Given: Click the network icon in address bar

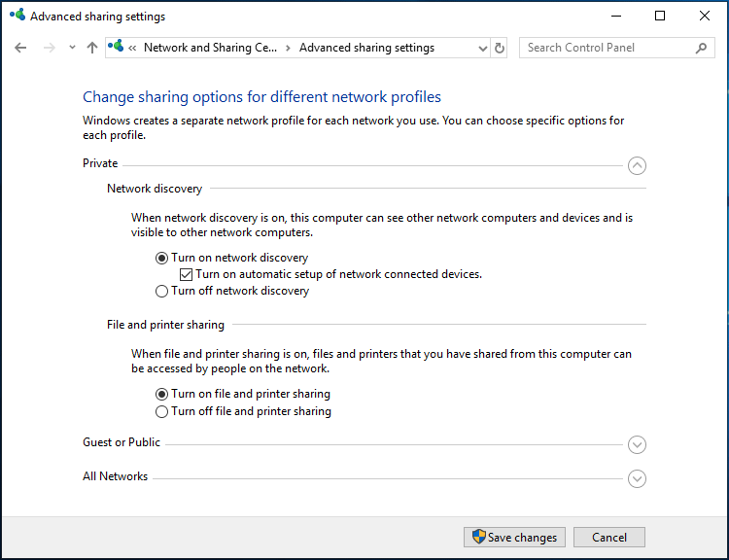Looking at the screenshot, I should pyautogui.click(x=116, y=46).
